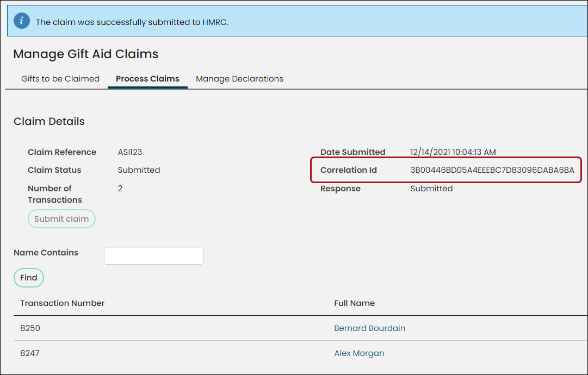588x375 pixels.
Task: Select the Process Claims tab
Action: 147,79
